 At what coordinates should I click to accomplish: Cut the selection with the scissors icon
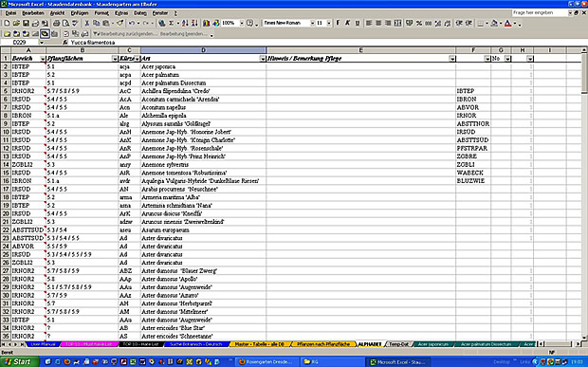[87, 24]
